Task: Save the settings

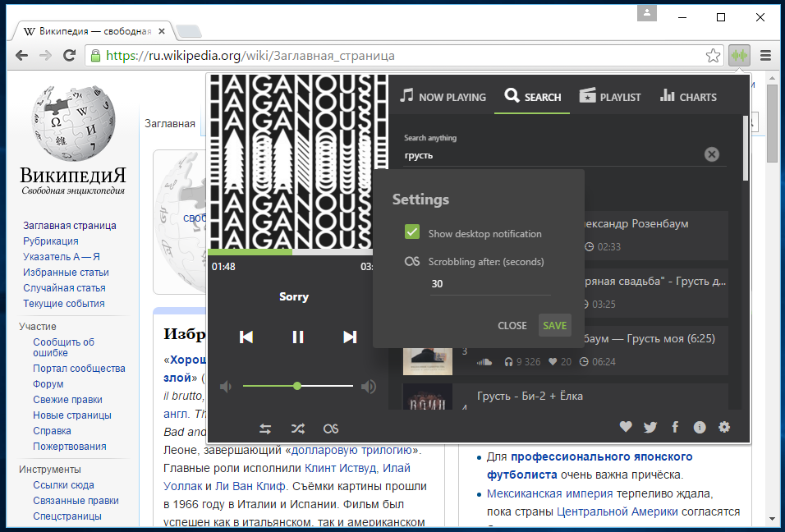Action: coord(555,325)
